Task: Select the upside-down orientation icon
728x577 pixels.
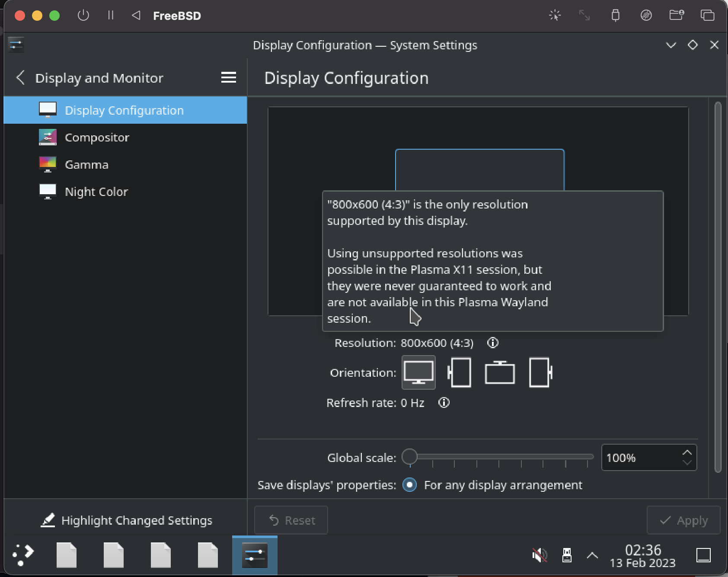Action: 500,372
